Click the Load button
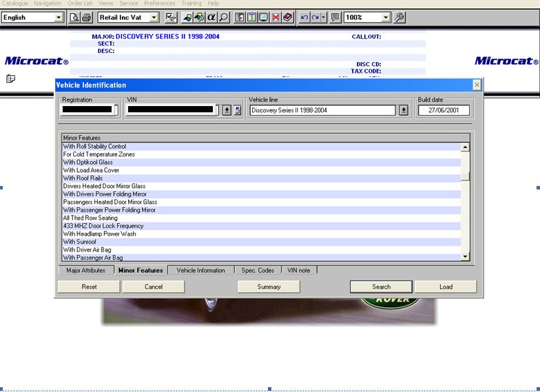Image resolution: width=540 pixels, height=392 pixels. [446, 287]
